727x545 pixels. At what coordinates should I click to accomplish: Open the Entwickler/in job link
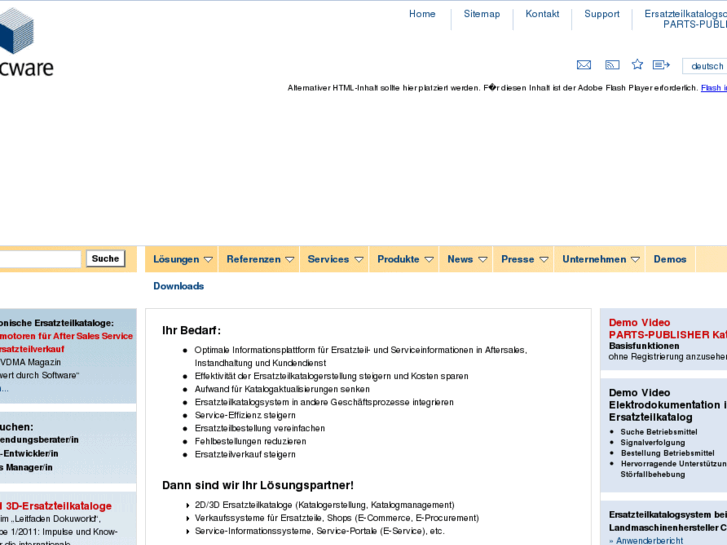(x=29, y=454)
